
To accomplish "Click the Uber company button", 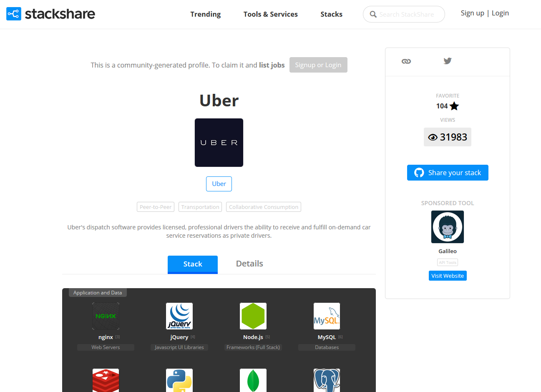I will click(x=219, y=184).
